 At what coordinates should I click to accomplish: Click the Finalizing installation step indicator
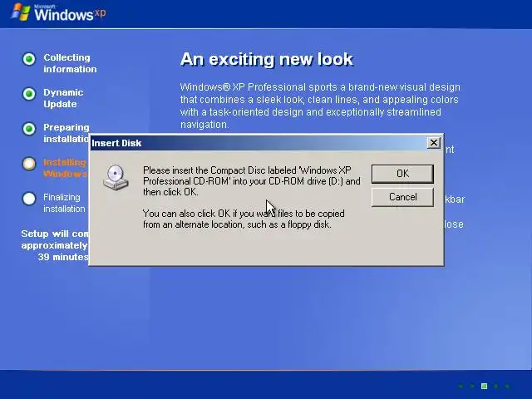[x=29, y=199]
